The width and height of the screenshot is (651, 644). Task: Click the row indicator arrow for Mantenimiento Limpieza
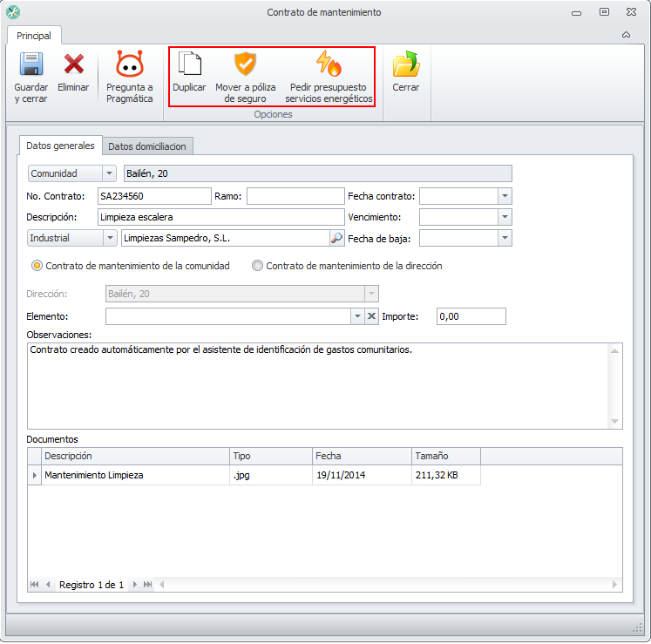coord(35,475)
